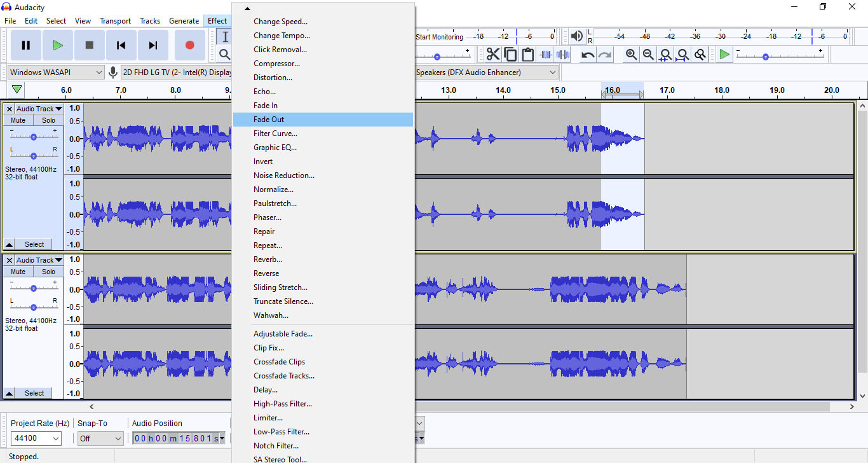Viewport: 868px width, 463px height.
Task: Click the second track's gain slider knob
Action: (x=34, y=288)
